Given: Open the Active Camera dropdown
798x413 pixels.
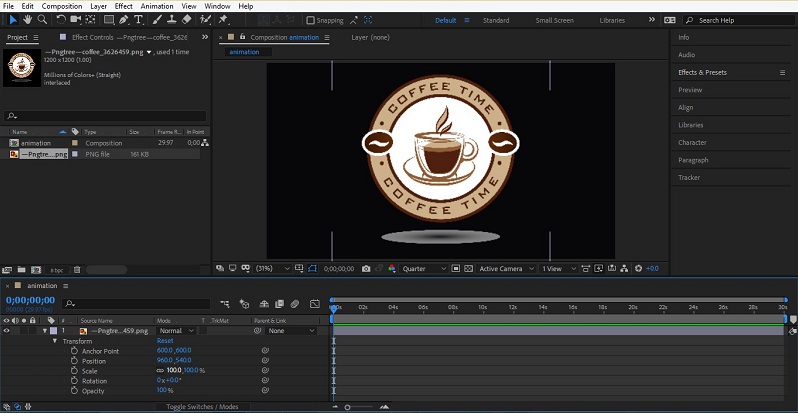Looking at the screenshot, I should click(503, 269).
